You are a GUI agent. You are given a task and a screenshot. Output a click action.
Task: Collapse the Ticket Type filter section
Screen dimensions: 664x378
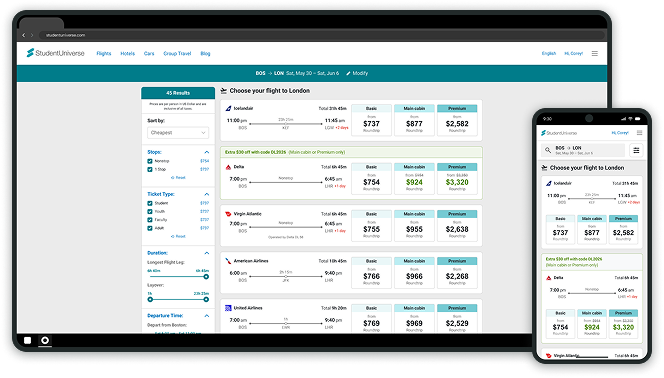coord(207,194)
